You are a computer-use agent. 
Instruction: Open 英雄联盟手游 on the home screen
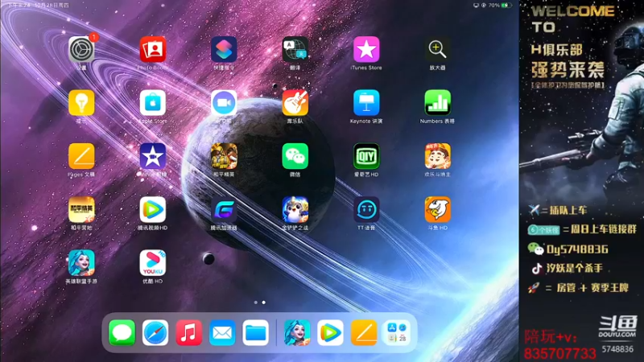coord(81,263)
